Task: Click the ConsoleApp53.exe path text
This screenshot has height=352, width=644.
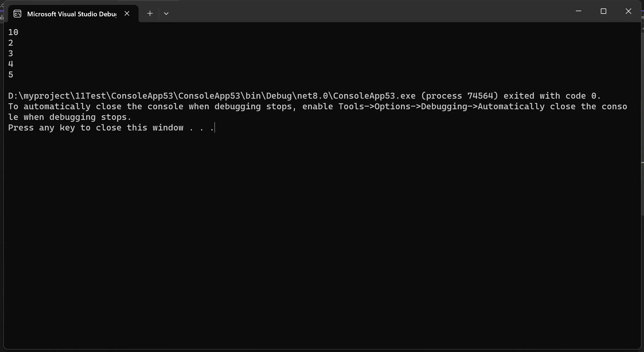Action: pyautogui.click(x=212, y=96)
